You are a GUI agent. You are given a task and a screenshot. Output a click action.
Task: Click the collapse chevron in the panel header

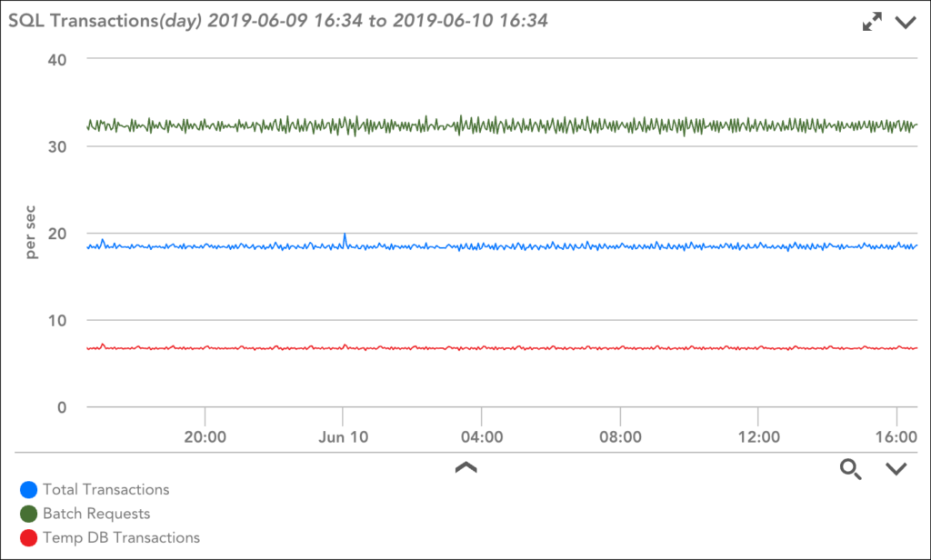tap(905, 23)
